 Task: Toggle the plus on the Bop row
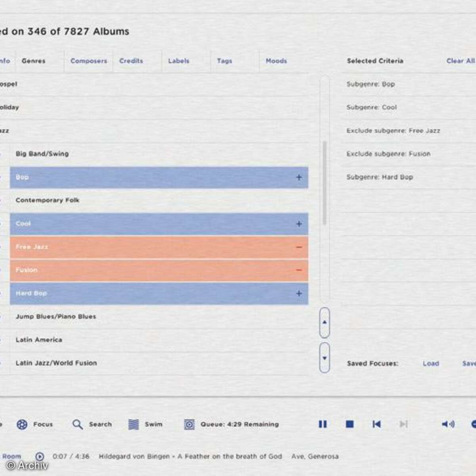point(299,177)
